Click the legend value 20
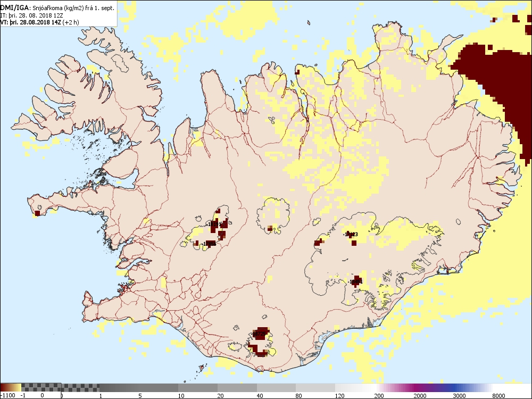This screenshot has width=532, height=399. (x=221, y=396)
